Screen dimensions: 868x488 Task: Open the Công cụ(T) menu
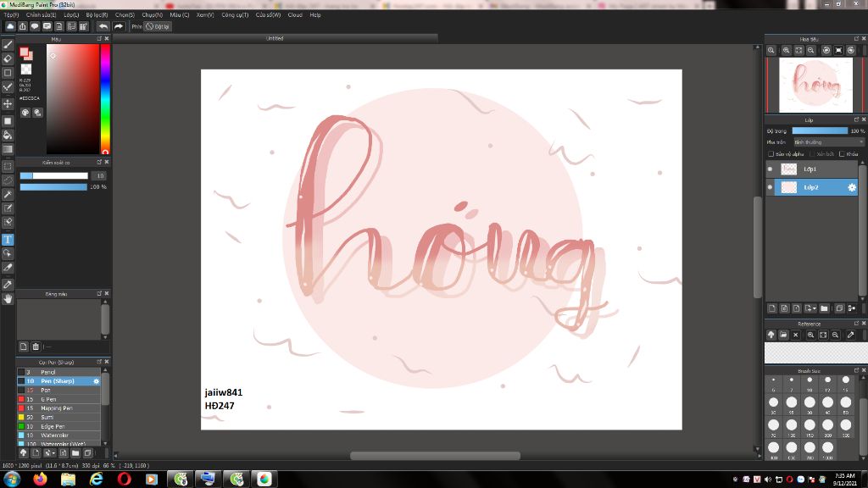[235, 15]
